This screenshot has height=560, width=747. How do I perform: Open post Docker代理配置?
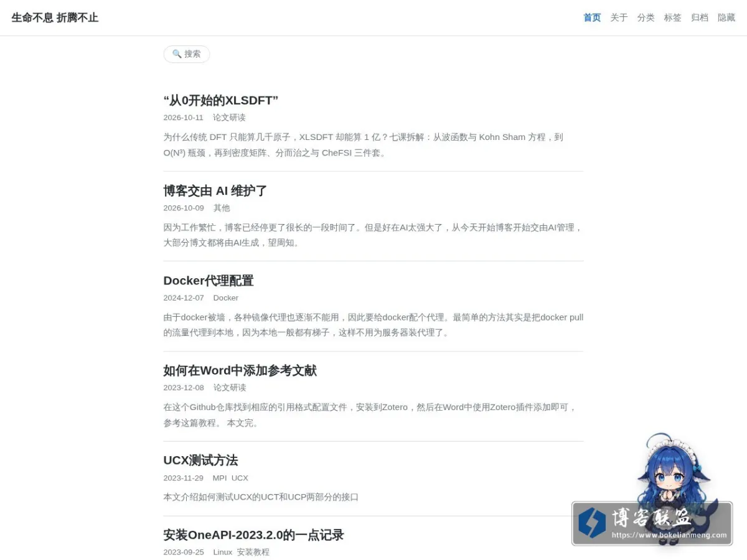[x=209, y=281]
